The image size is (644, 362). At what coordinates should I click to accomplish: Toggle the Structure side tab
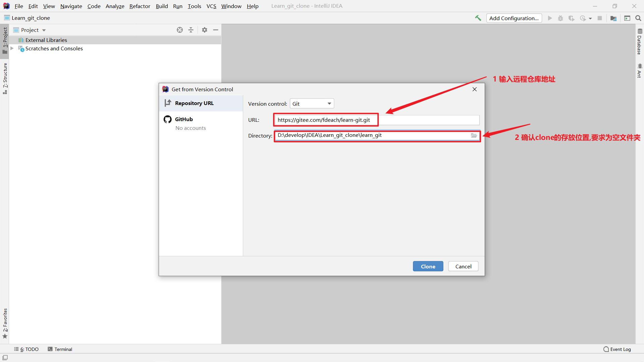[5, 79]
